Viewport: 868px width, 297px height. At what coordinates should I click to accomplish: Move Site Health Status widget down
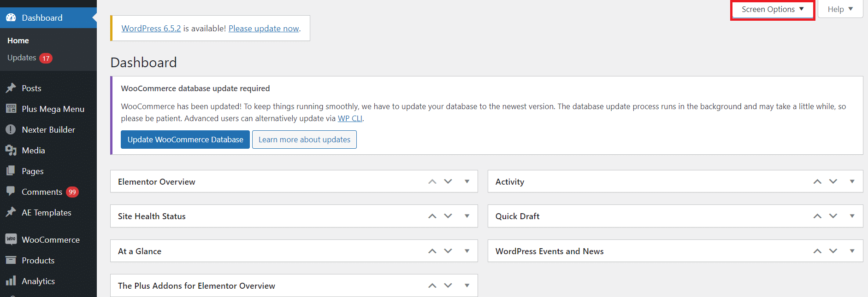click(448, 216)
